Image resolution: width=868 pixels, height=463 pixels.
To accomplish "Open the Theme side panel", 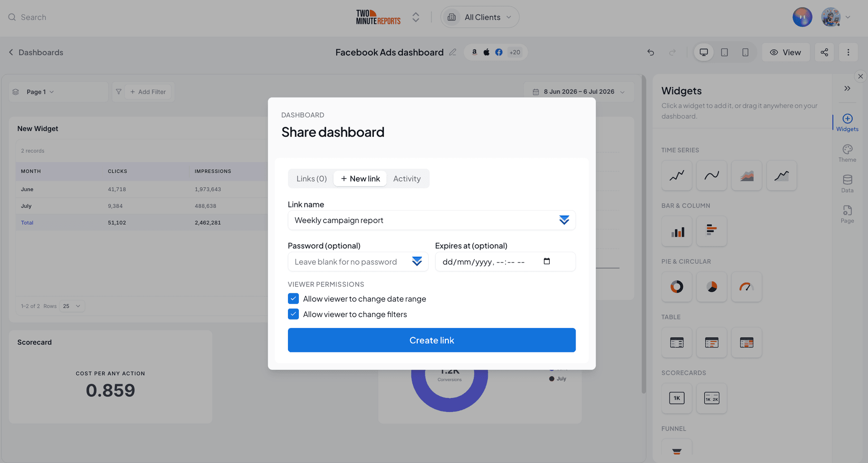I will pos(847,154).
